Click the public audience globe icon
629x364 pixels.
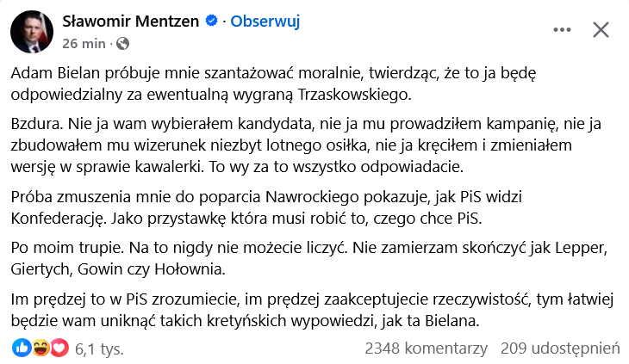pyautogui.click(x=121, y=42)
